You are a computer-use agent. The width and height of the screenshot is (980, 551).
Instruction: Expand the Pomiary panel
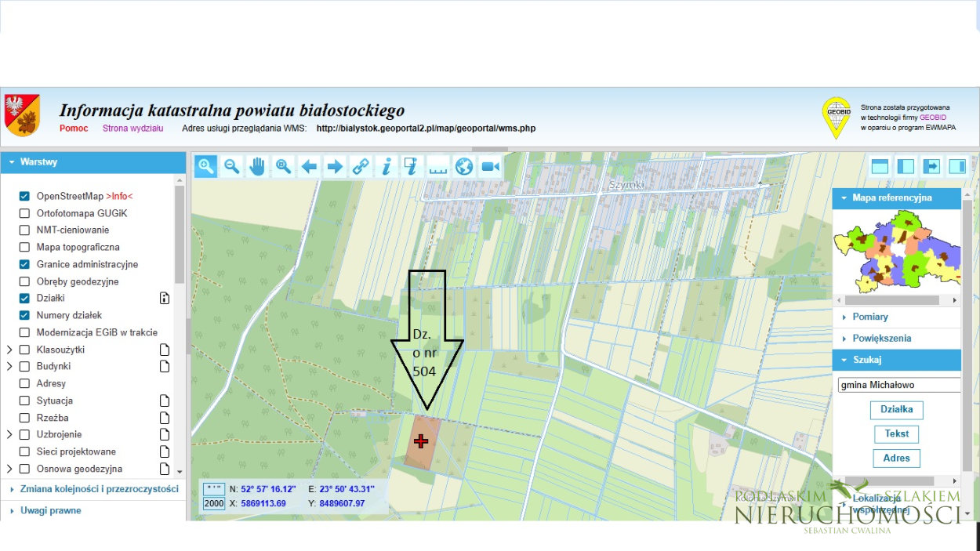896,317
